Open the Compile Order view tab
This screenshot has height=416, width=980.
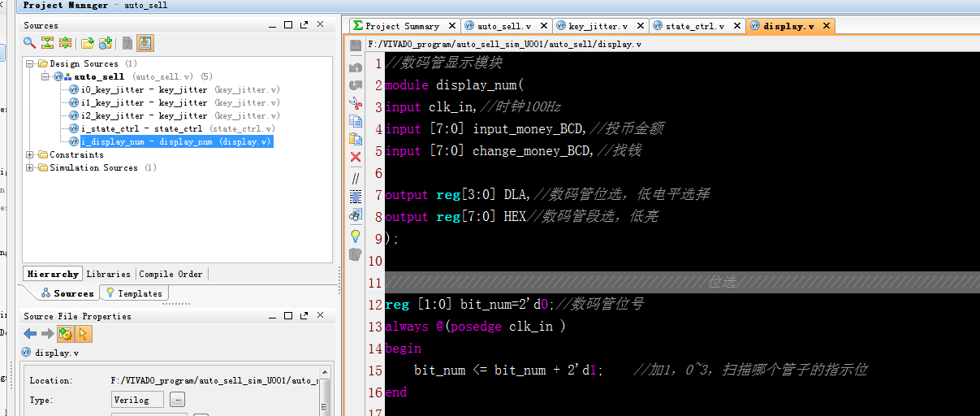(171, 274)
